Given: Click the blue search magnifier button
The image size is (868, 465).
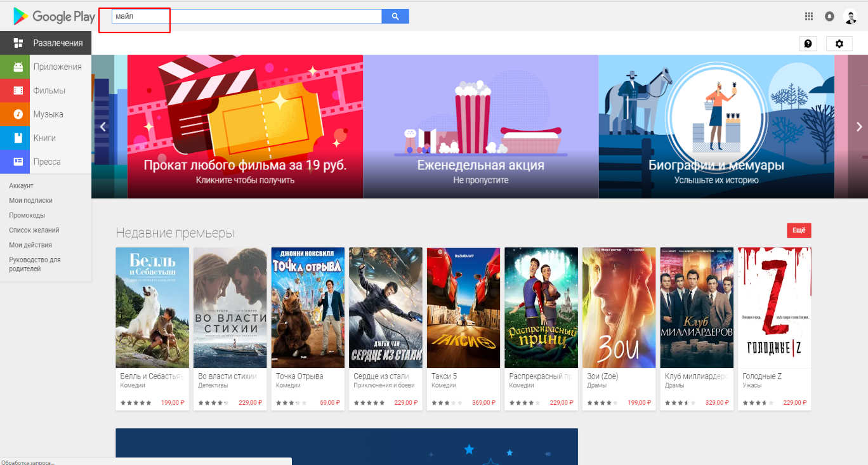Looking at the screenshot, I should pos(395,16).
